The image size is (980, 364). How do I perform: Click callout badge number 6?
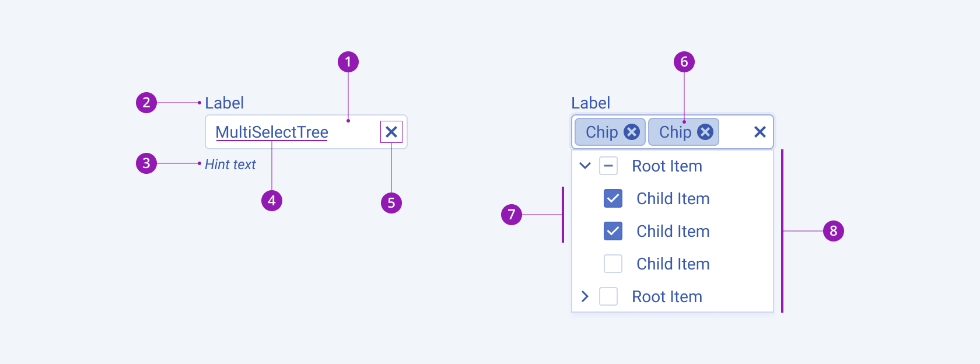point(684,61)
